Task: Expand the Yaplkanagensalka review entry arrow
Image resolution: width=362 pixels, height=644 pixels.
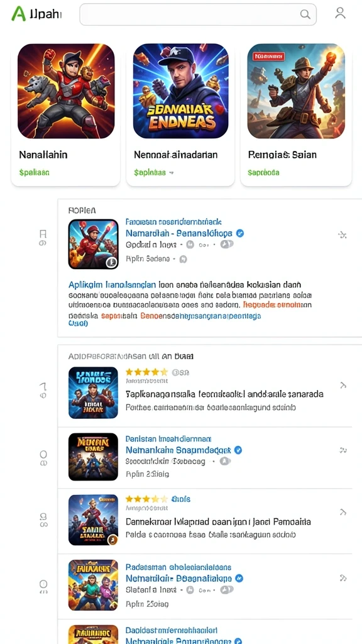Action: click(343, 386)
